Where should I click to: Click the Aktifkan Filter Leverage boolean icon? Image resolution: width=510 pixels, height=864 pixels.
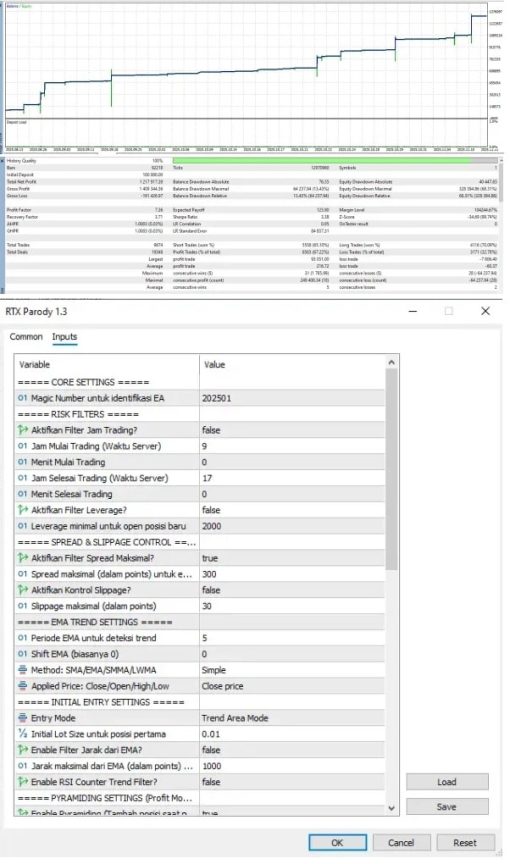click(23, 510)
